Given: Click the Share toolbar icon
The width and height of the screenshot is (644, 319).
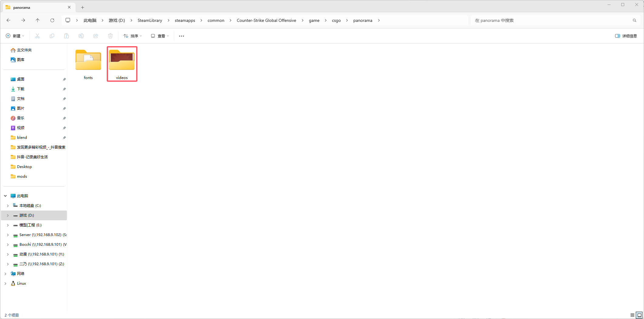Looking at the screenshot, I should [96, 36].
